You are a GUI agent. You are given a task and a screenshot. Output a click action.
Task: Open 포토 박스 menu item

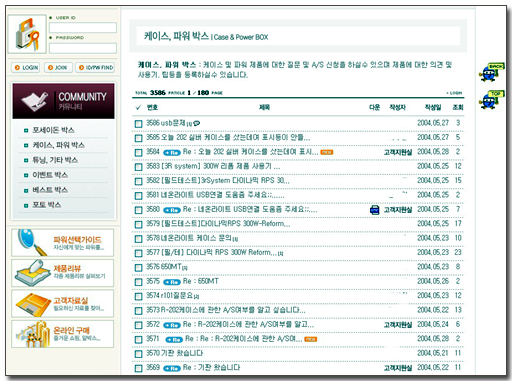46,205
